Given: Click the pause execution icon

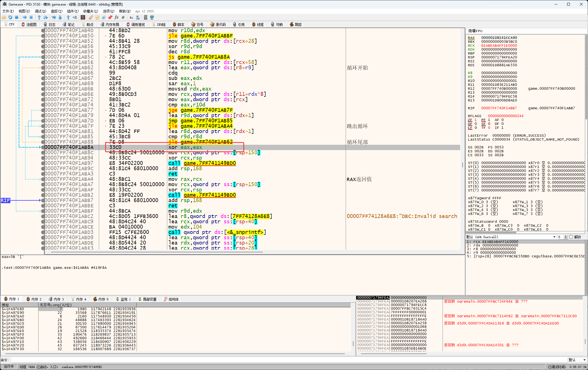Looking at the screenshot, I should click(x=31, y=17).
